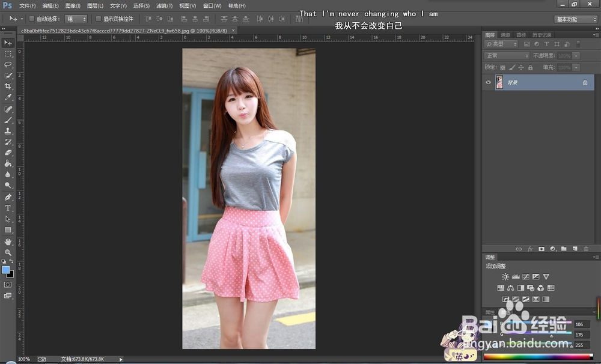Add Channel Mixer adjustment
Image resolution: width=601 pixels, height=364 pixels.
point(541,288)
